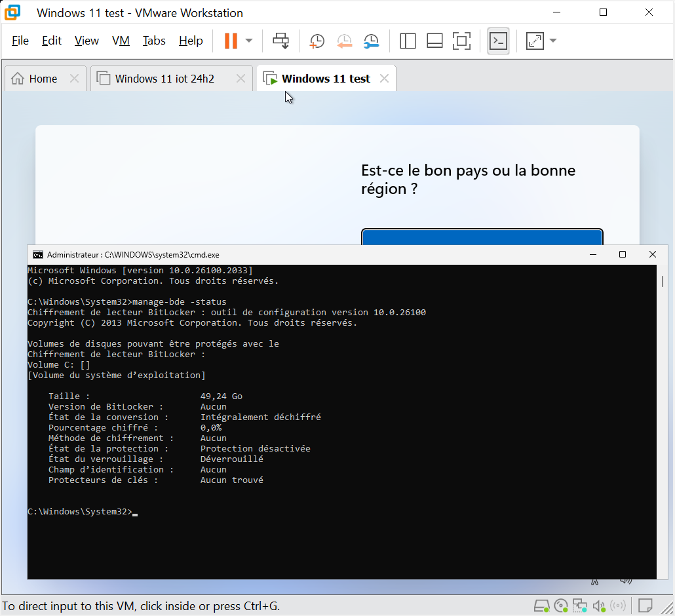Click sound card status icon
This screenshot has width=675, height=616.
click(599, 606)
